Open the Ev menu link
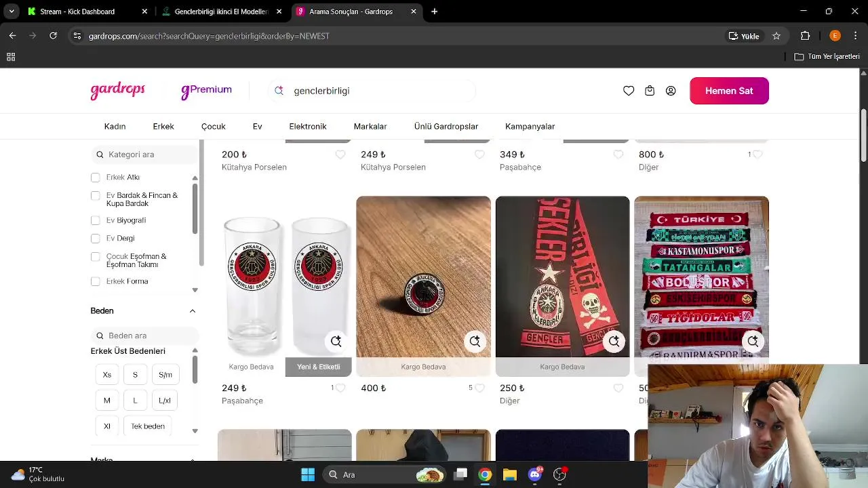 (258, 126)
